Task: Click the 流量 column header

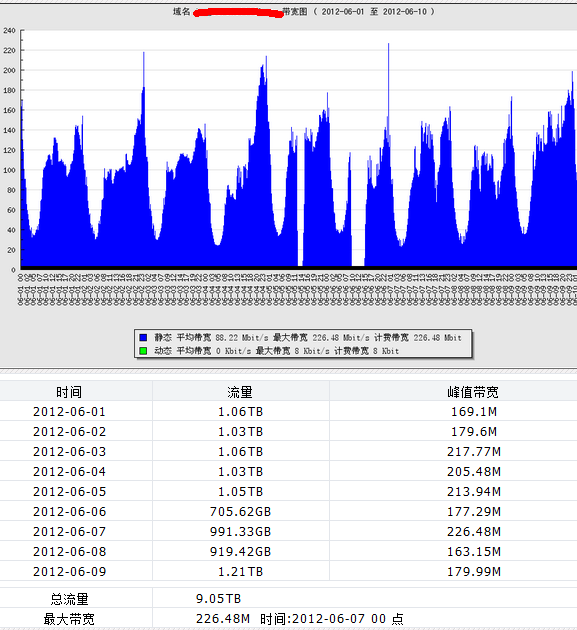Action: click(x=240, y=392)
